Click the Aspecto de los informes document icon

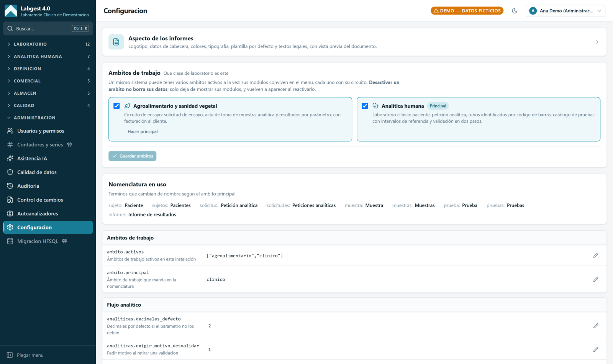(116, 42)
